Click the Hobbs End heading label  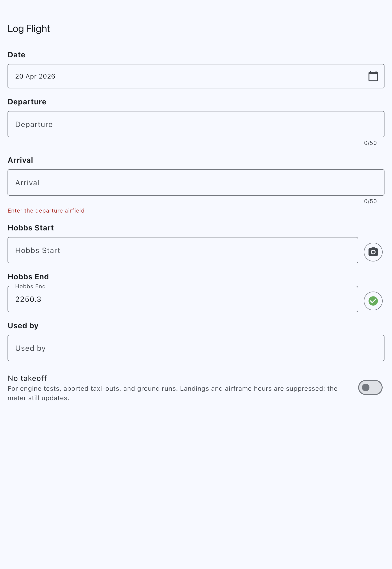coord(28,277)
